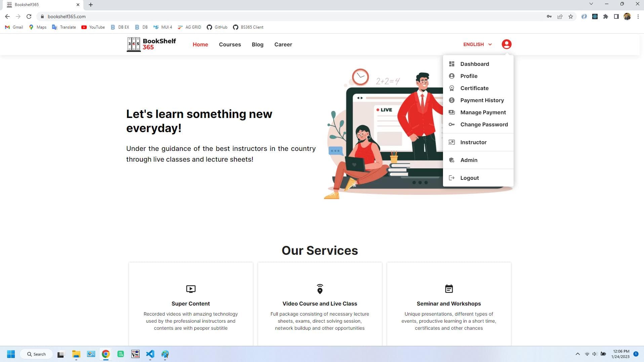Click the Seminar and Workshops calendar icon
The image size is (644, 362).
[449, 289]
